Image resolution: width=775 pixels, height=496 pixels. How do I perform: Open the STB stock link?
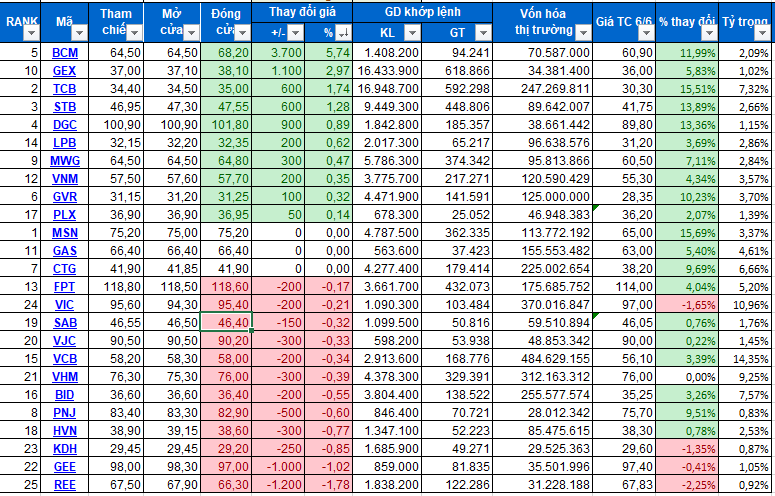pyautogui.click(x=65, y=107)
